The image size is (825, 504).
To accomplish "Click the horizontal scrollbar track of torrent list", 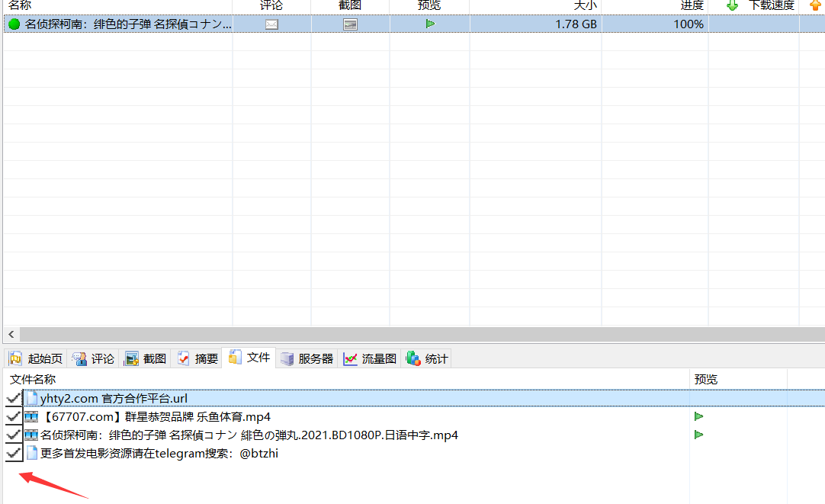I will point(422,334).
